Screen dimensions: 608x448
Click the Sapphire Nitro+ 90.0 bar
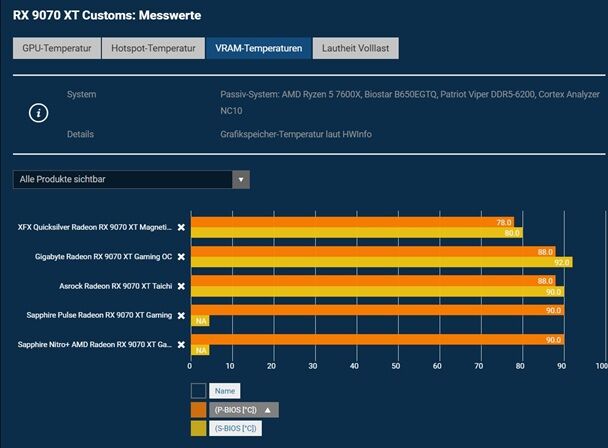[x=377, y=340]
